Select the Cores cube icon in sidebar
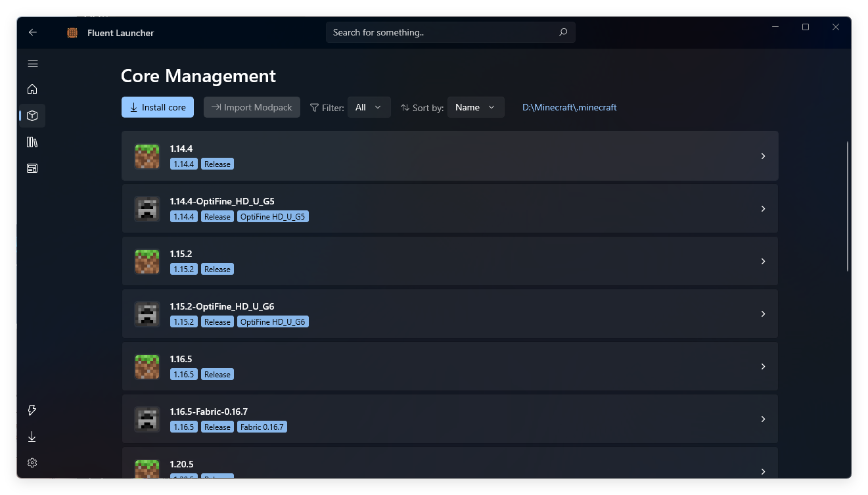Viewport: 868px width, 495px height. tap(32, 116)
